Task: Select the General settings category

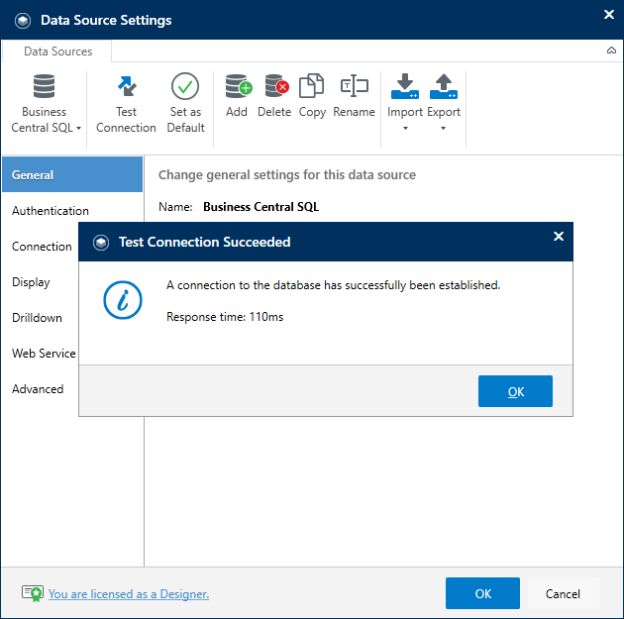Action: 72,174
